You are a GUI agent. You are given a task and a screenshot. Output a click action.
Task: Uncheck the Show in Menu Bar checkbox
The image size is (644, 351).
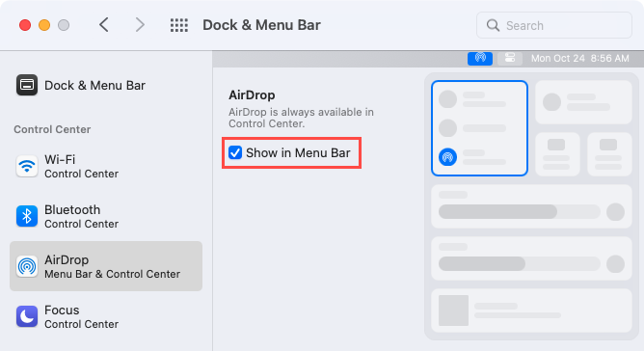click(x=235, y=152)
